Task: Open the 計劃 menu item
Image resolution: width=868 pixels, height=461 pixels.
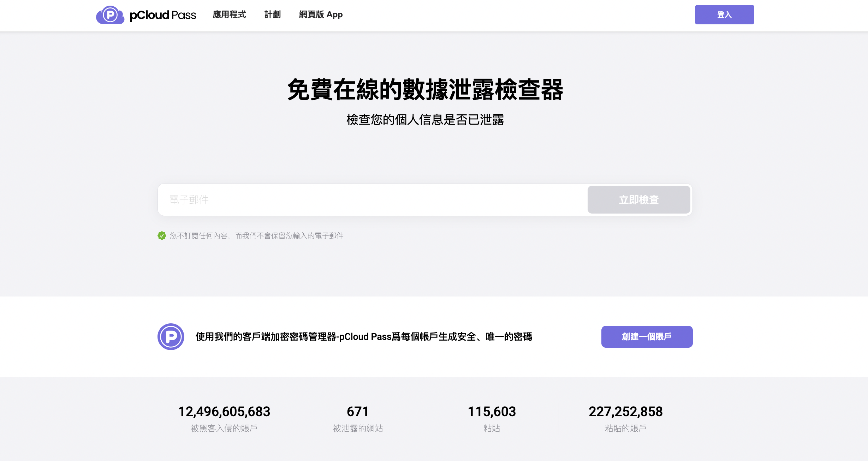Action: [x=273, y=14]
